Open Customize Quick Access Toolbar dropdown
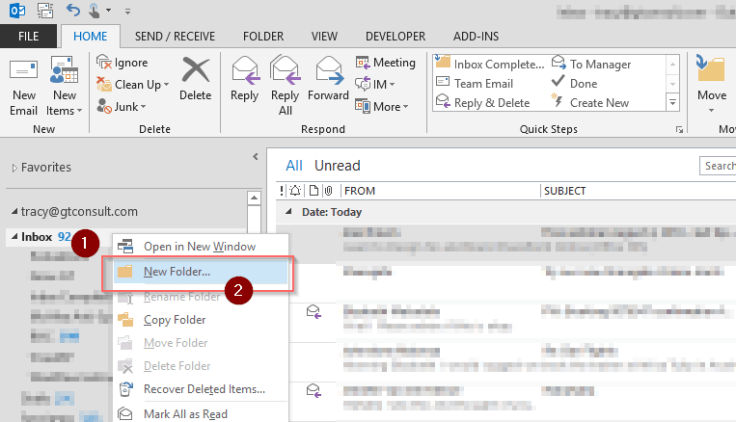 [x=127, y=11]
